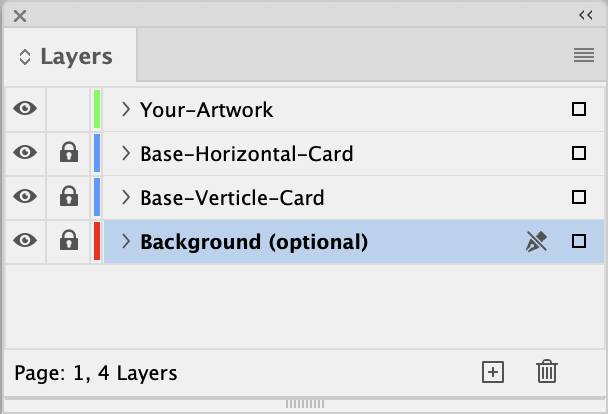The height and width of the screenshot is (414, 608).
Task: Click the crossed-out pen icon on Background
Action: click(537, 241)
